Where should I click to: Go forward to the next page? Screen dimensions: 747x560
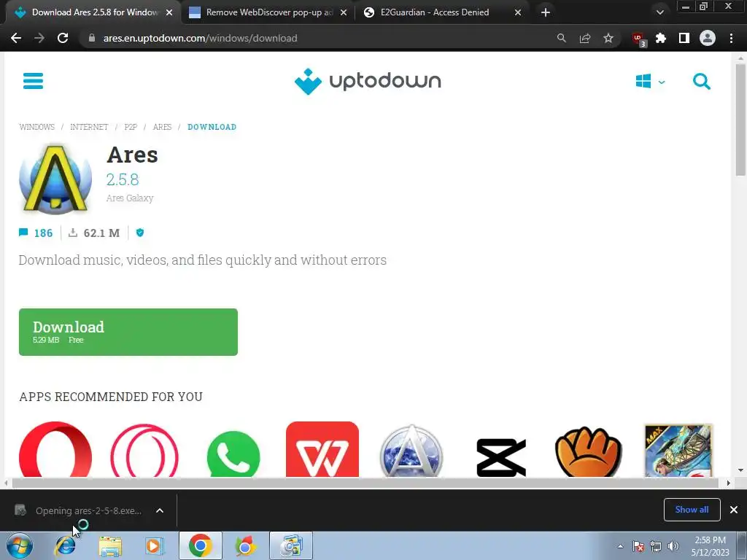[x=39, y=38]
